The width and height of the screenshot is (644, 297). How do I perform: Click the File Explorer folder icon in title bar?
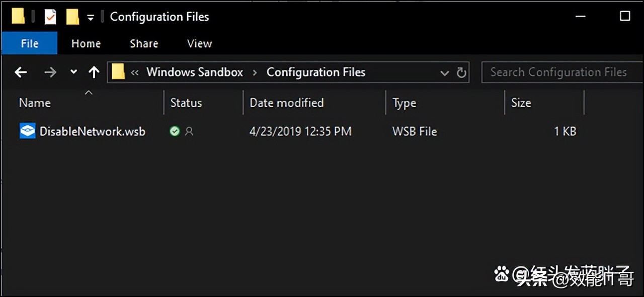point(17,16)
